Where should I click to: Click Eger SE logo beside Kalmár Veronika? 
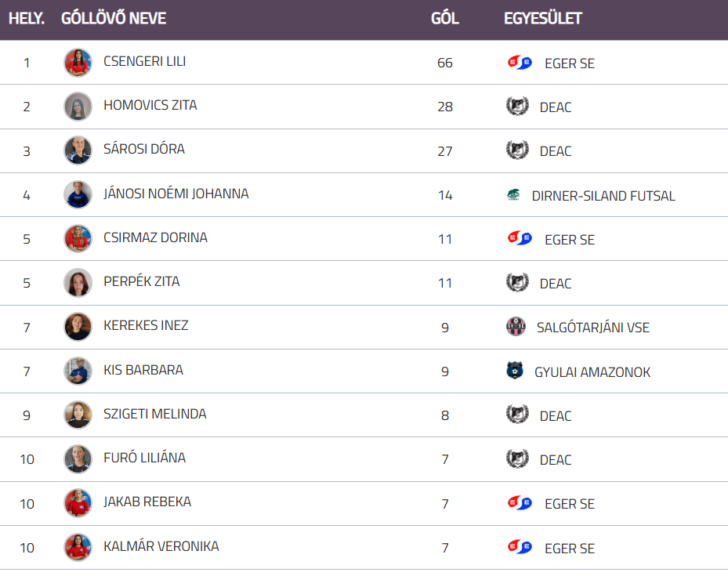pyautogui.click(x=520, y=548)
